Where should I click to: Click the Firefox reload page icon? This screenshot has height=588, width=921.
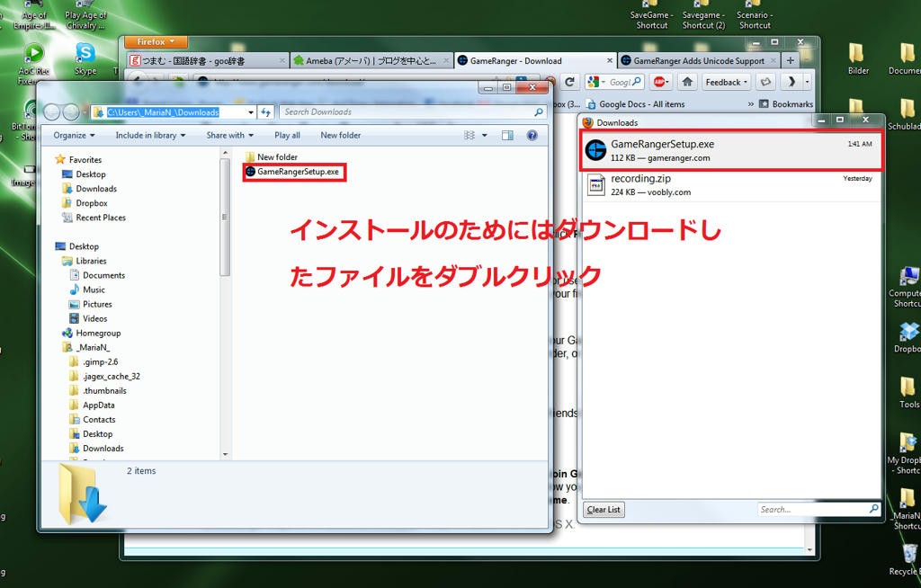569,82
